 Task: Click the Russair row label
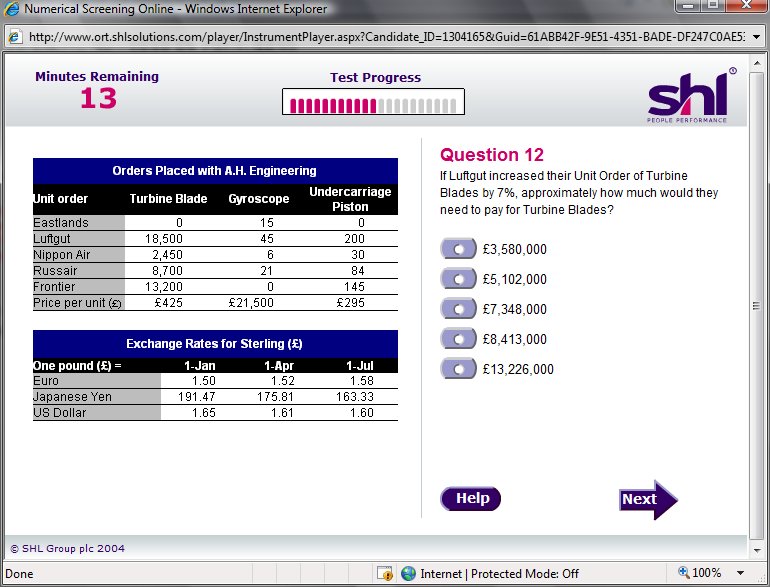pos(55,271)
